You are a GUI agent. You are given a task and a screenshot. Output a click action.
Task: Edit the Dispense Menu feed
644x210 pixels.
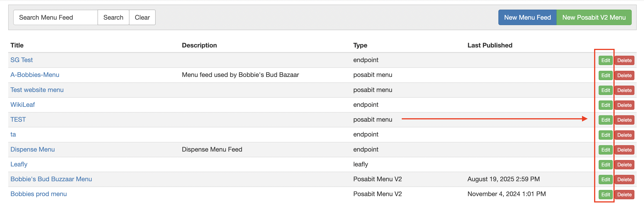(x=605, y=150)
